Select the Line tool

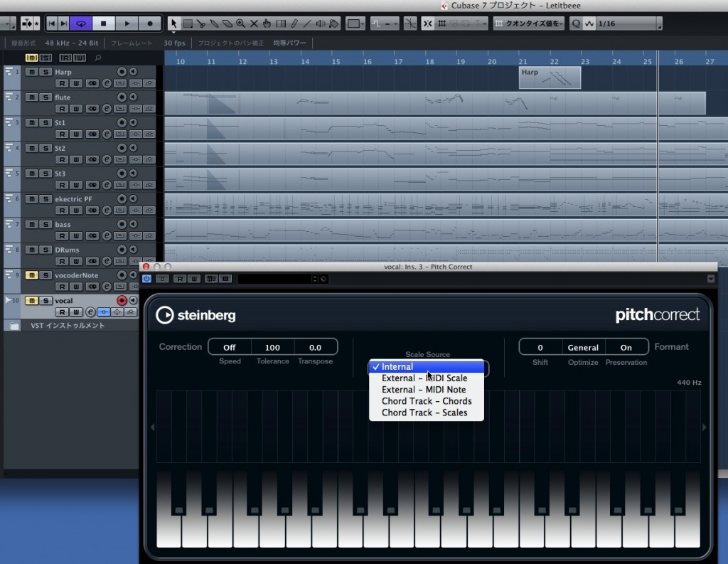(307, 23)
